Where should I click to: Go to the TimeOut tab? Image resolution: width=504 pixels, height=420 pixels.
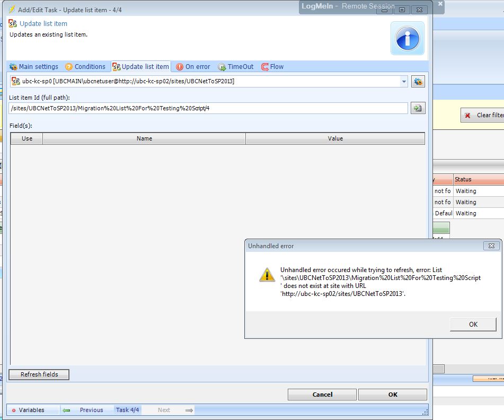point(236,67)
